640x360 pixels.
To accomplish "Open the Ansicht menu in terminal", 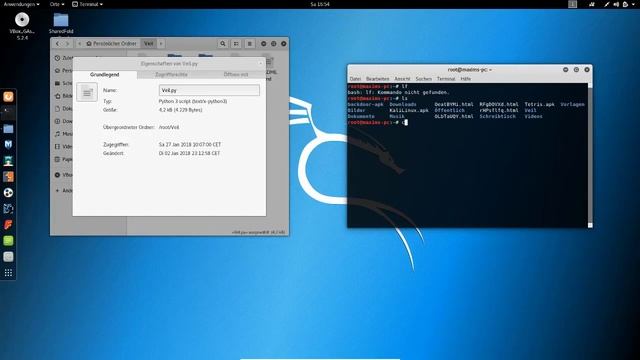I will 402,79.
